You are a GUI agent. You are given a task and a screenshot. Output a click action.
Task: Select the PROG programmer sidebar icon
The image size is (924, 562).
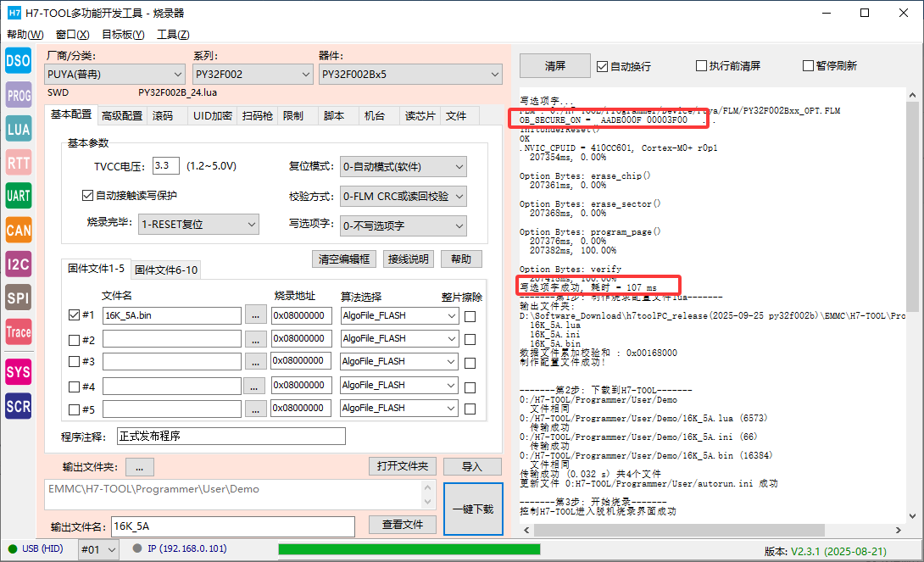pos(19,95)
